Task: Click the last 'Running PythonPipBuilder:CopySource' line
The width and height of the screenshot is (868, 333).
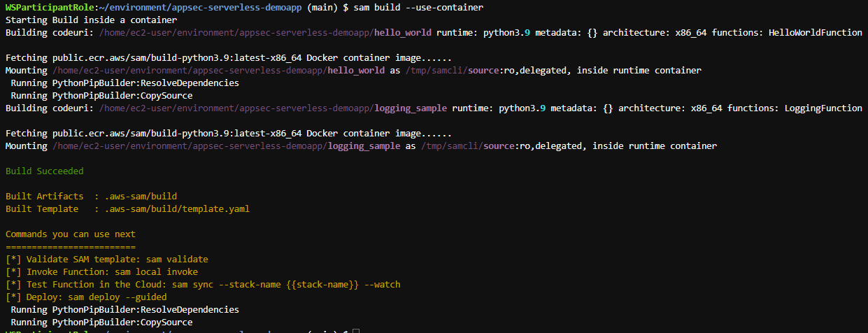Action: pyautogui.click(x=101, y=322)
